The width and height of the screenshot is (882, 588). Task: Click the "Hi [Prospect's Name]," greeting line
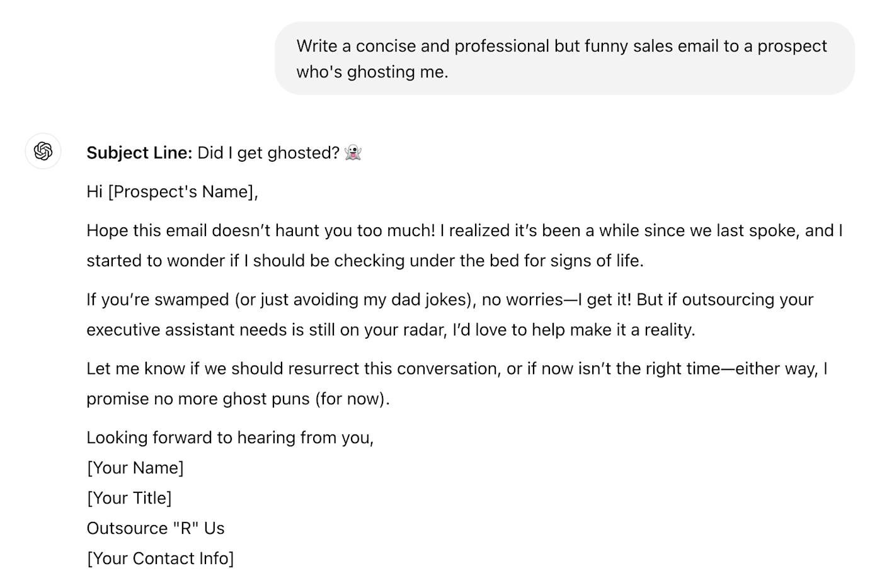[173, 191]
